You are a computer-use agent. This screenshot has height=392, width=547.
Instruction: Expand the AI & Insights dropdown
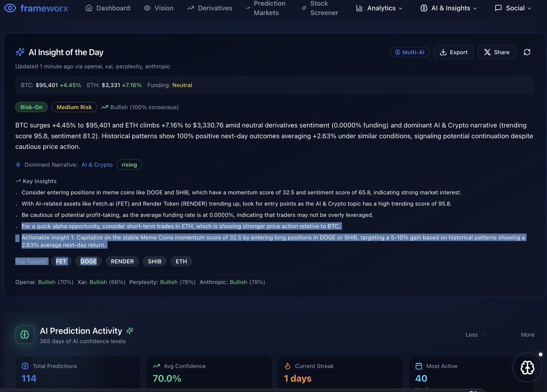tap(449, 8)
